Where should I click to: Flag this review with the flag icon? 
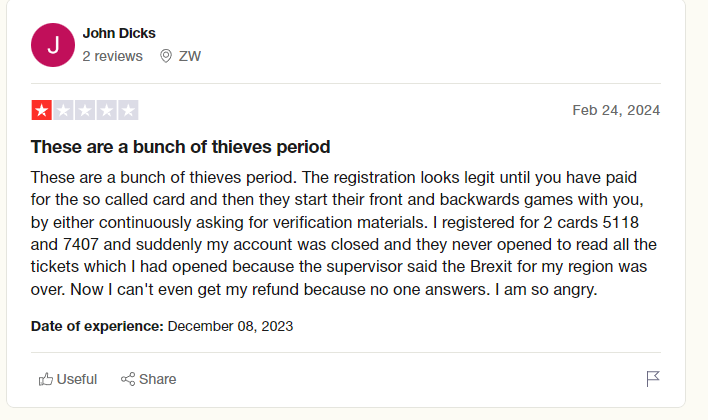pos(653,379)
